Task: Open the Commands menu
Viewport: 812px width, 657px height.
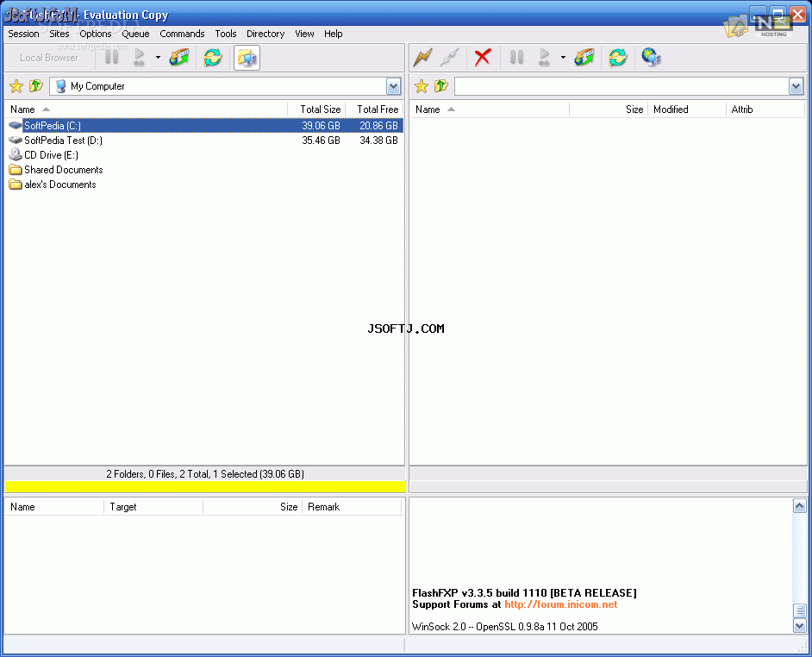Action: click(x=182, y=34)
